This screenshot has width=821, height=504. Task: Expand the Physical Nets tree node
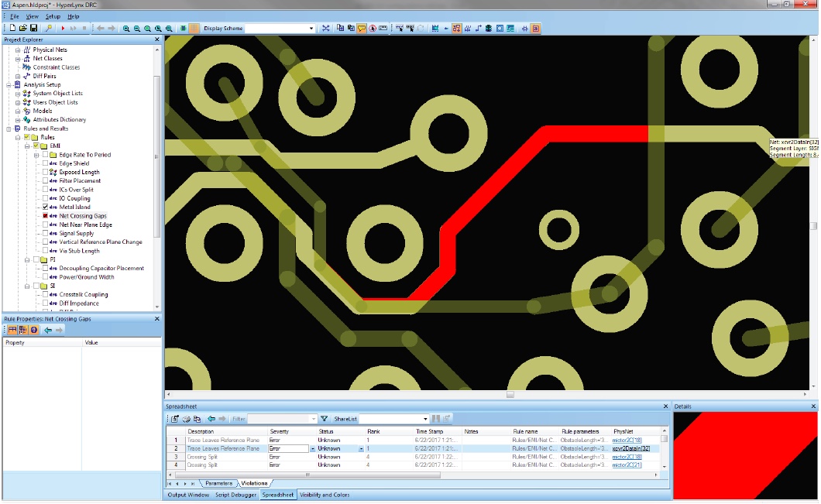18,50
